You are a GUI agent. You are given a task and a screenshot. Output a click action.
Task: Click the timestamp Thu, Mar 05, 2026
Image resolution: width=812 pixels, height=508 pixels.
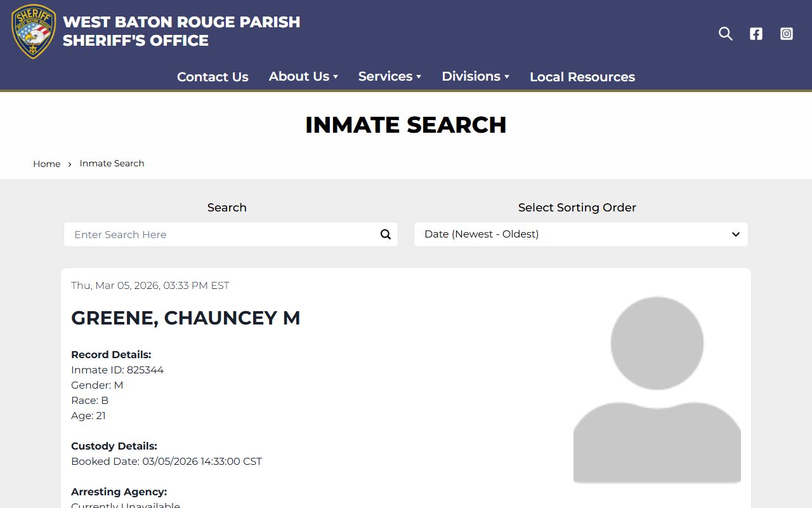coord(150,285)
